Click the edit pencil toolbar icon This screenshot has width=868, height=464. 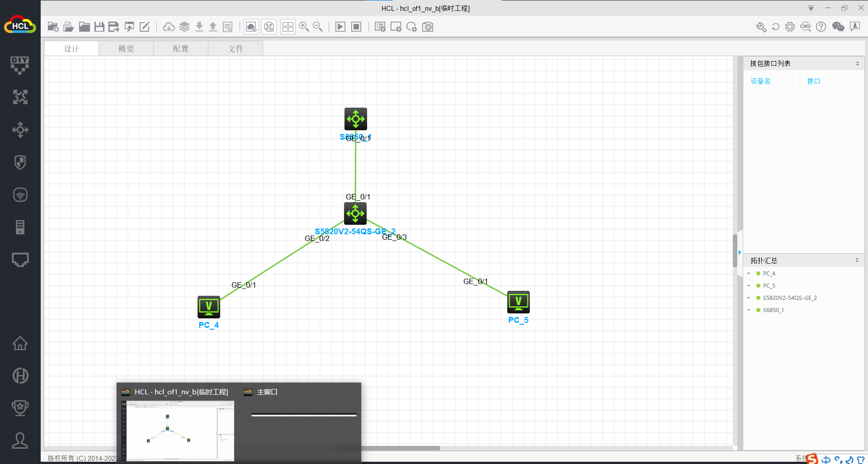pos(145,27)
